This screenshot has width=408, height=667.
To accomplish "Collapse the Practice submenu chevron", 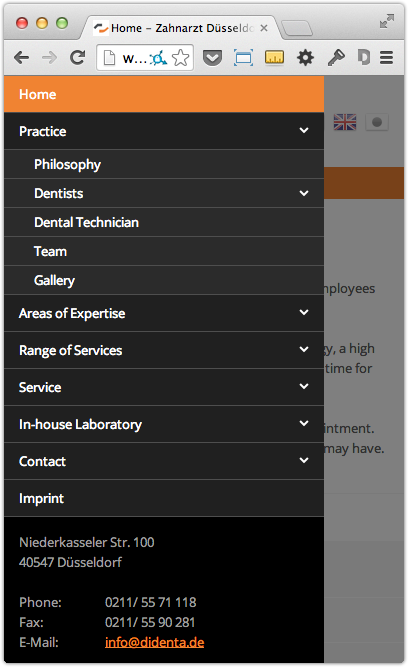I will coord(304,131).
